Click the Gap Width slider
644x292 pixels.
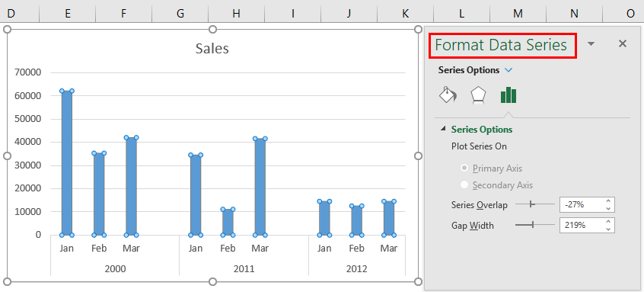tap(535, 225)
